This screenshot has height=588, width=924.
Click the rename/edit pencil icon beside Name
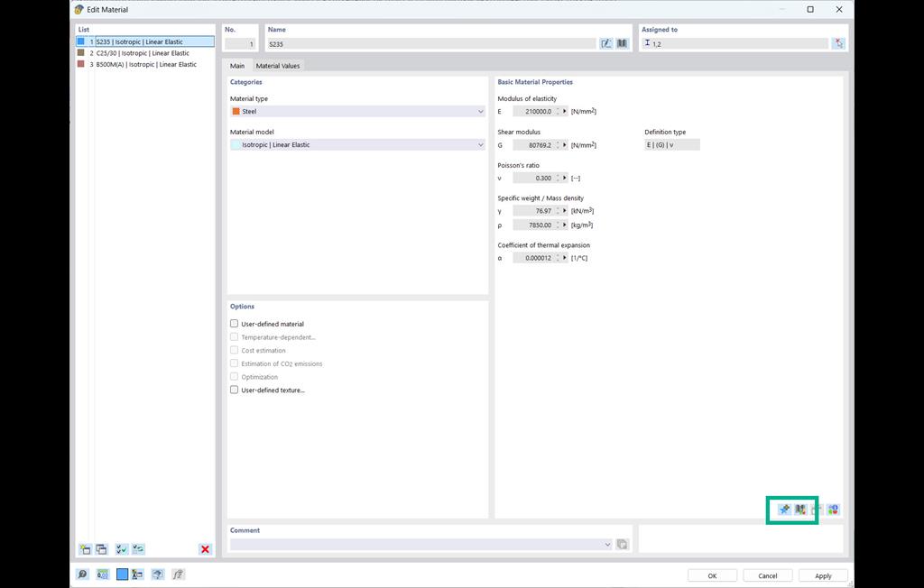click(605, 42)
